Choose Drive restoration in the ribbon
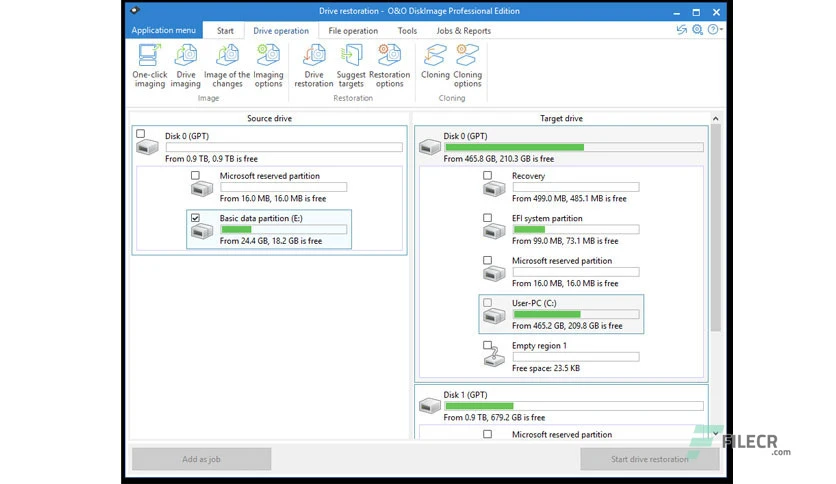The height and width of the screenshot is (484, 836). coord(314,66)
